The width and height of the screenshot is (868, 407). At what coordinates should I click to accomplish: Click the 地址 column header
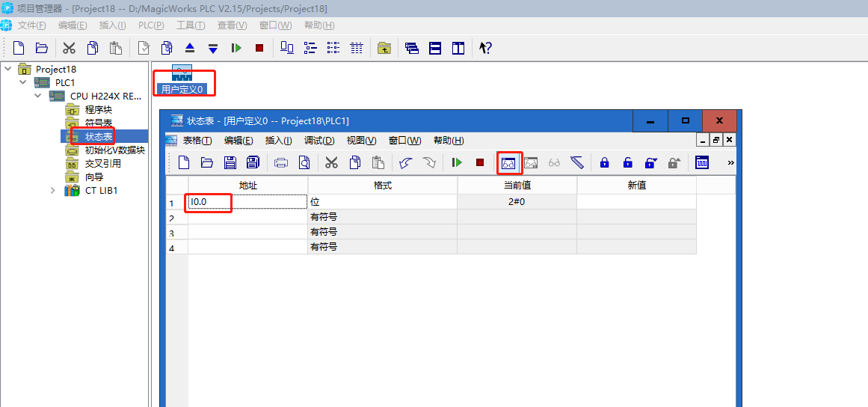tap(247, 186)
